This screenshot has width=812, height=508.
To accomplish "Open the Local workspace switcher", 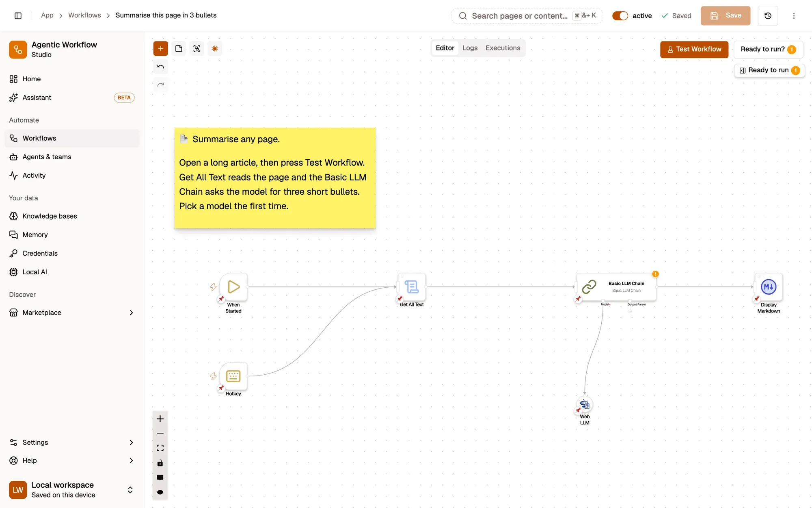I will coord(72,490).
